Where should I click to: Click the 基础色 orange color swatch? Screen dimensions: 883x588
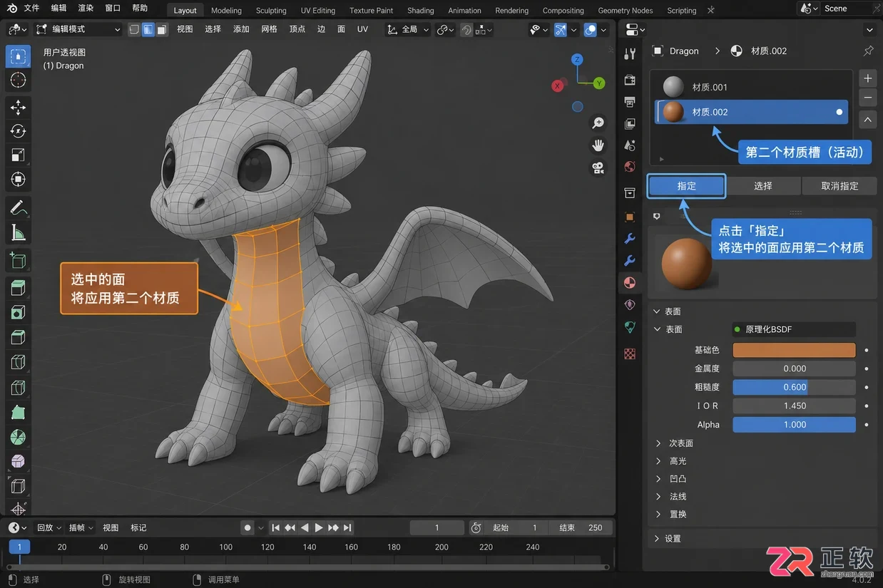[794, 350]
